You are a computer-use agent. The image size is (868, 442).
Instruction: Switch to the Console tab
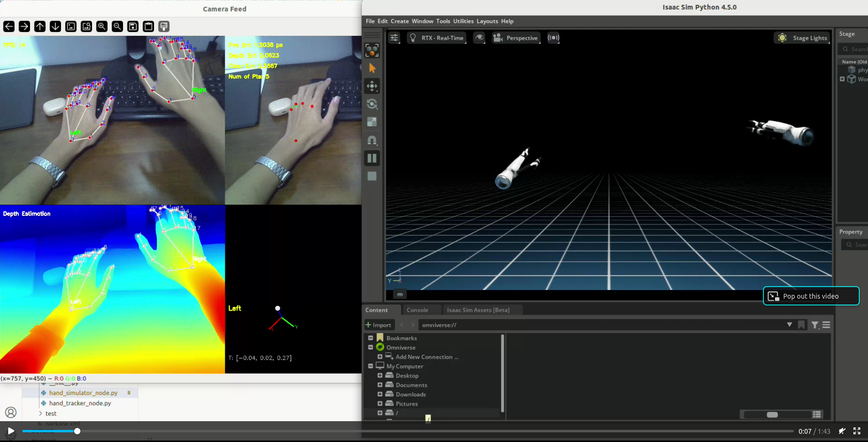pos(417,310)
